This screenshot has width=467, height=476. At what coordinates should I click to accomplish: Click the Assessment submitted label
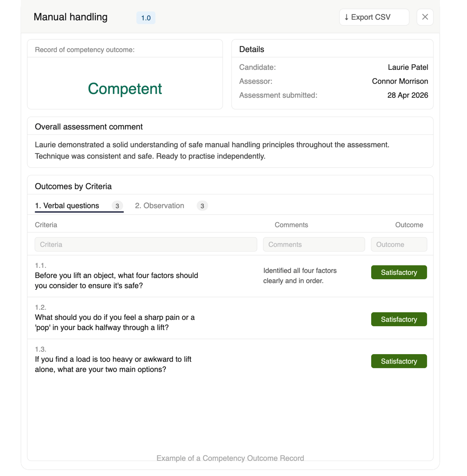278,95
